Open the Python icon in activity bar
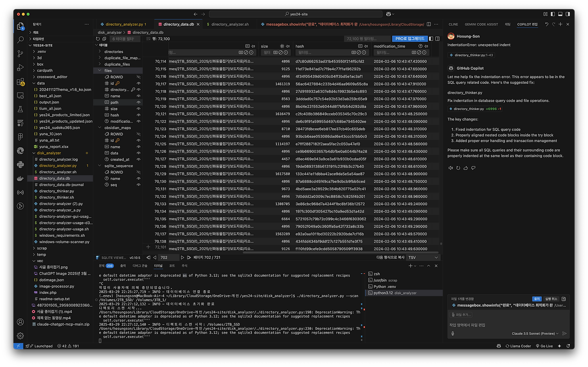Viewport: 588px width, 367px height. (x=20, y=165)
